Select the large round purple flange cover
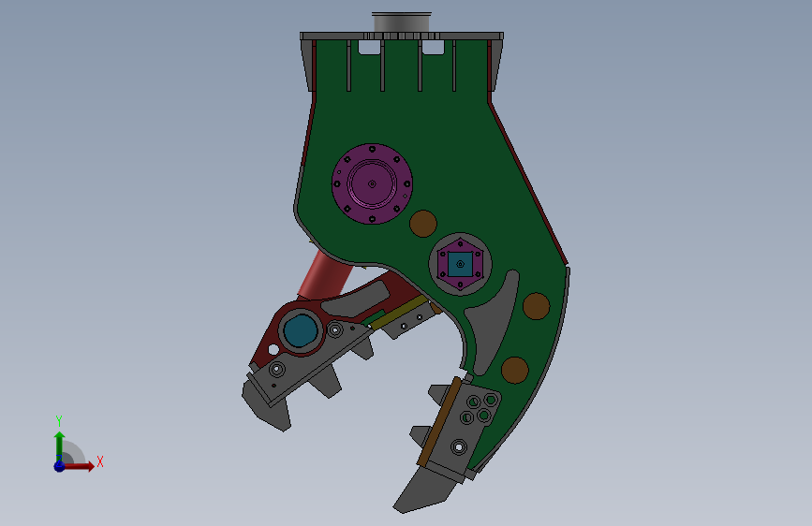 coord(372,183)
